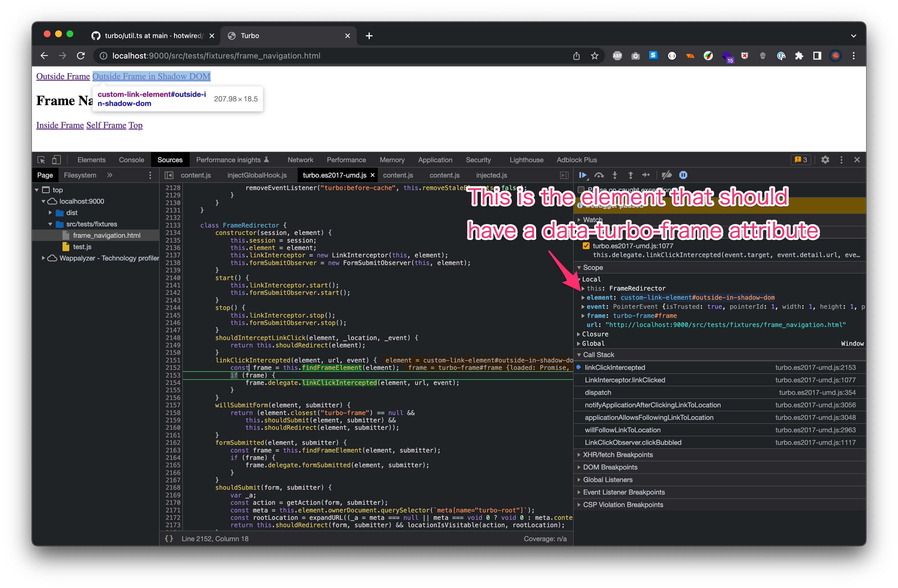This screenshot has height=588, width=898.
Task: Open DevTools settings gear
Action: pyautogui.click(x=825, y=160)
